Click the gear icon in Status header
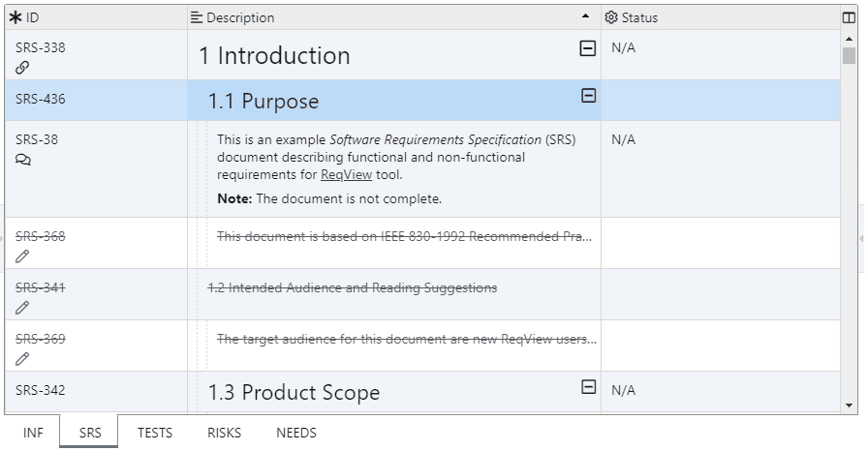 [x=611, y=17]
